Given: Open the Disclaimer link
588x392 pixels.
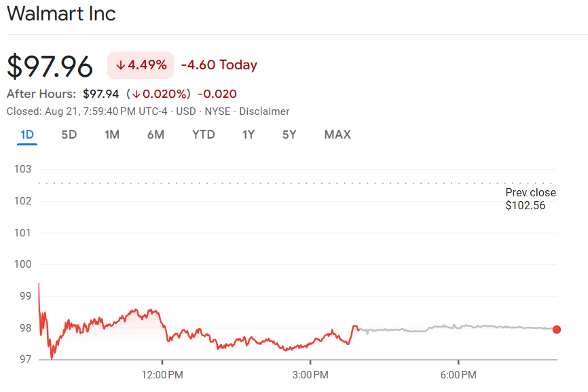Looking at the screenshot, I should tap(264, 111).
